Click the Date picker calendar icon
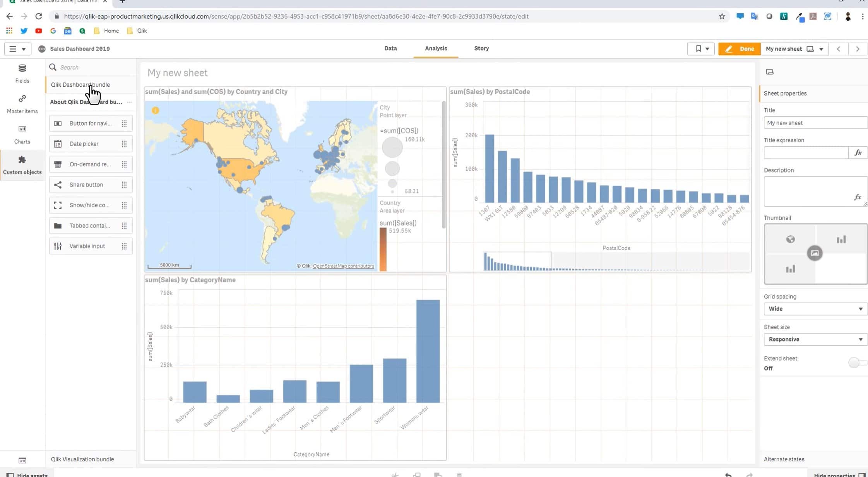This screenshot has width=868, height=477. coord(58,144)
